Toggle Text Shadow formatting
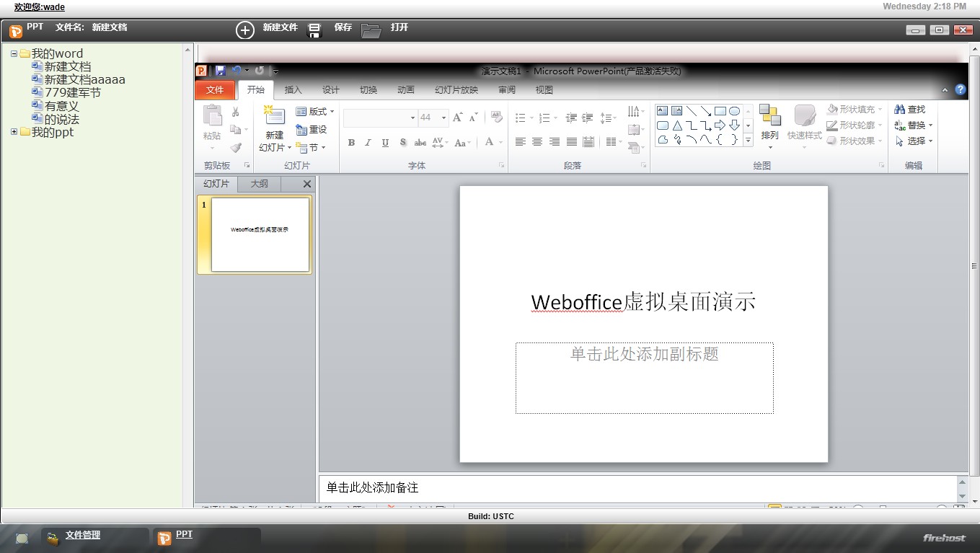This screenshot has width=980, height=553. pos(402,143)
